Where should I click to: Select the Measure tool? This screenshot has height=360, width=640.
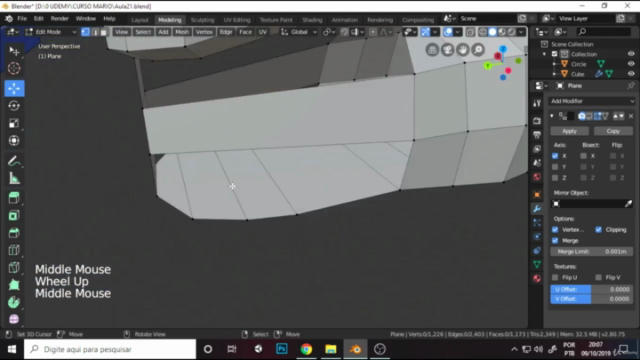(14, 178)
